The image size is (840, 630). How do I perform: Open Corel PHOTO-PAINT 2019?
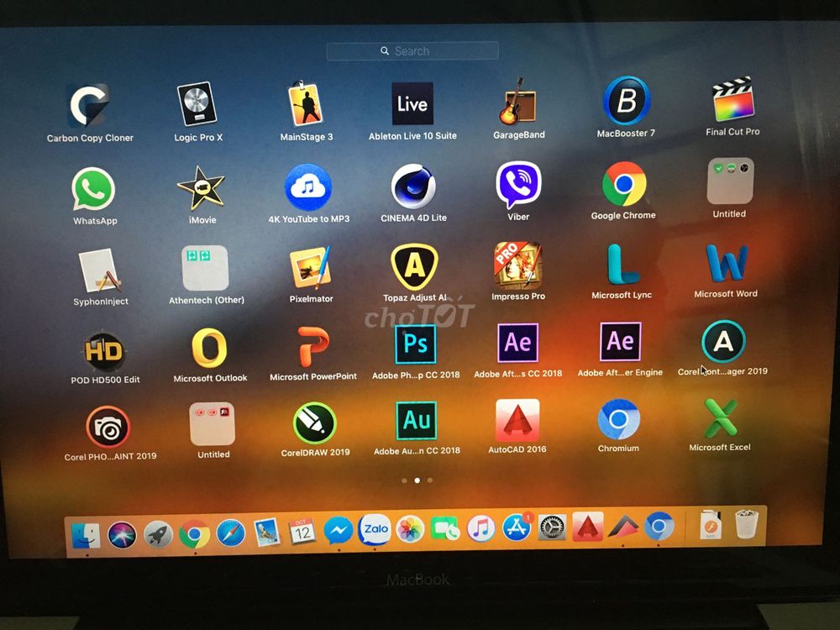click(108, 427)
